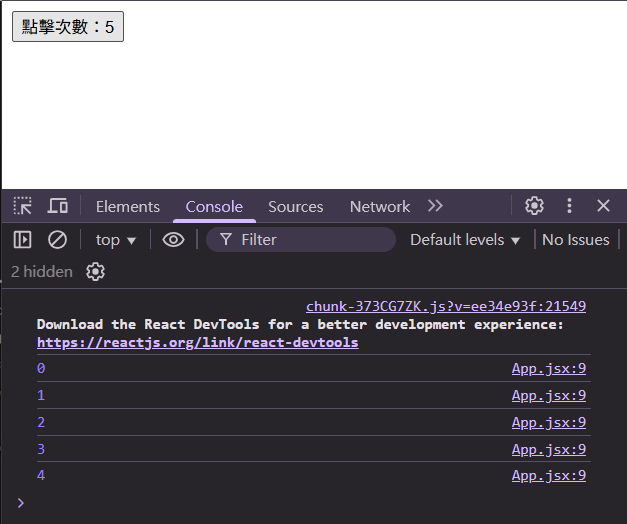
Task: Create a live expression eye icon
Action: pyautogui.click(x=173, y=240)
